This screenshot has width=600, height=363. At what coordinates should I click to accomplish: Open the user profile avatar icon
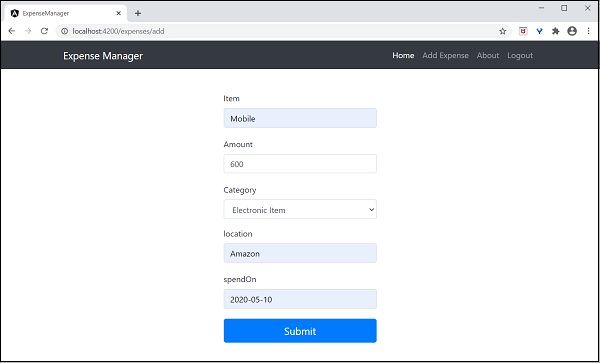click(572, 31)
